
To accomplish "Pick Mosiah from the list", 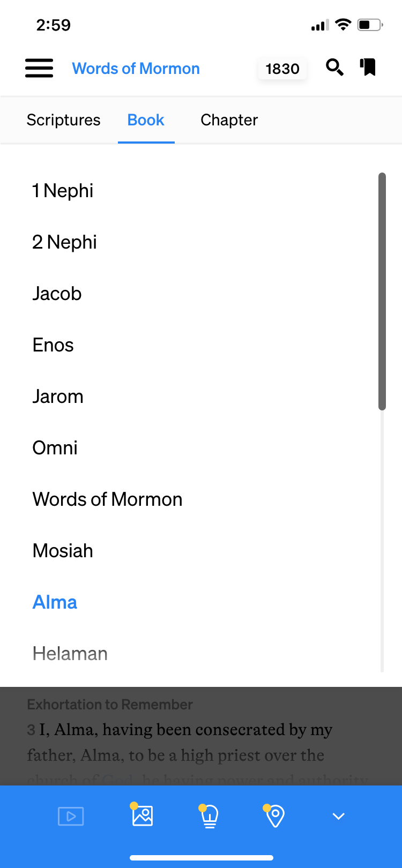I will [63, 551].
